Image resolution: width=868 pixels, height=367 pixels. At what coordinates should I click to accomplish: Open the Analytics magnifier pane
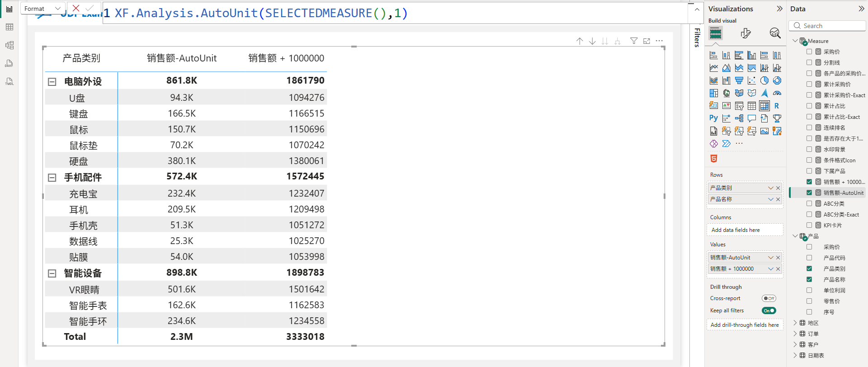774,33
